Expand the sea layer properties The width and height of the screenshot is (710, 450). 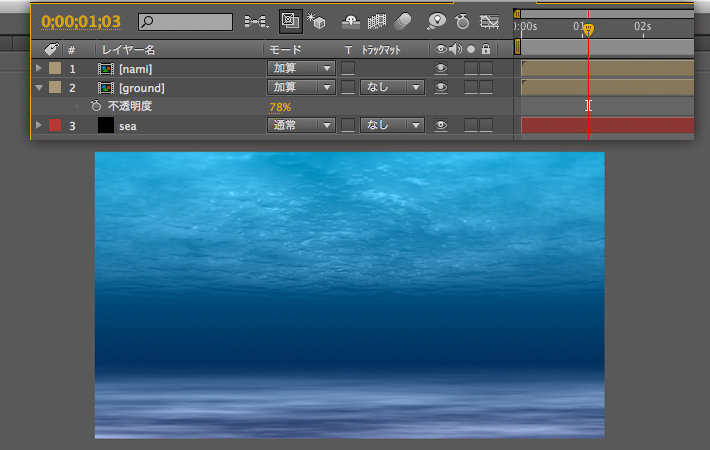point(39,126)
